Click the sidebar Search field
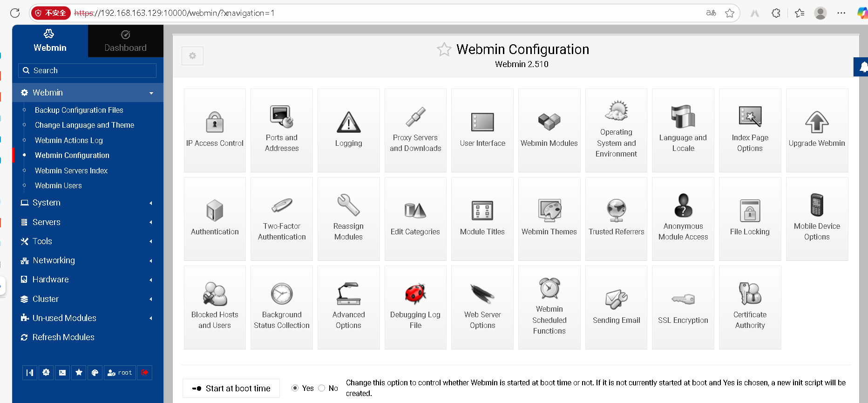The image size is (868, 403). (x=87, y=70)
